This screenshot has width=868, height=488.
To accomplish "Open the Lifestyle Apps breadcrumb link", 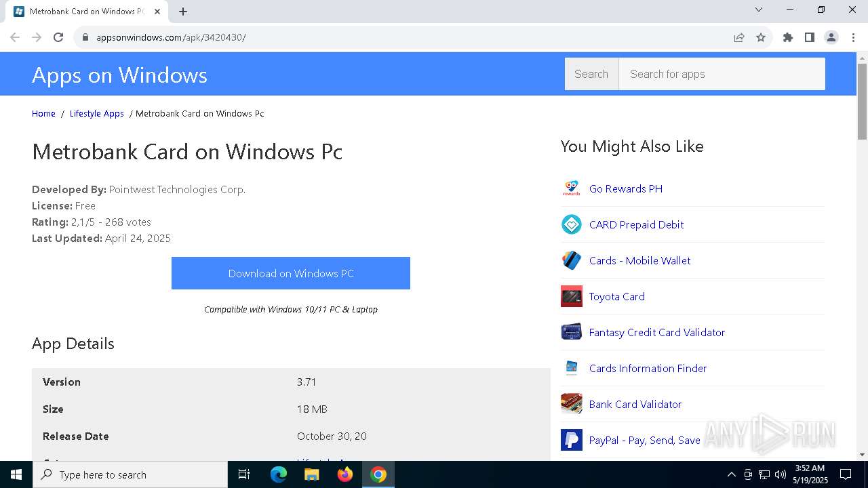I will click(x=97, y=113).
